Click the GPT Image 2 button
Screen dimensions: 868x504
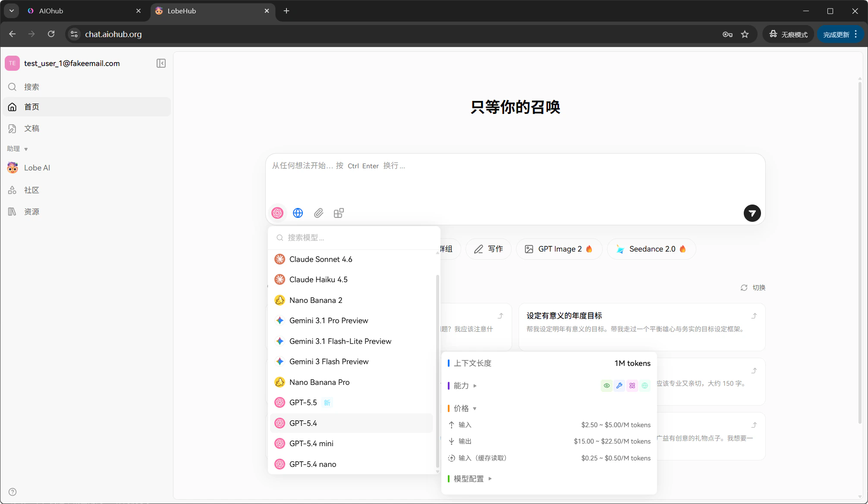[x=559, y=249]
